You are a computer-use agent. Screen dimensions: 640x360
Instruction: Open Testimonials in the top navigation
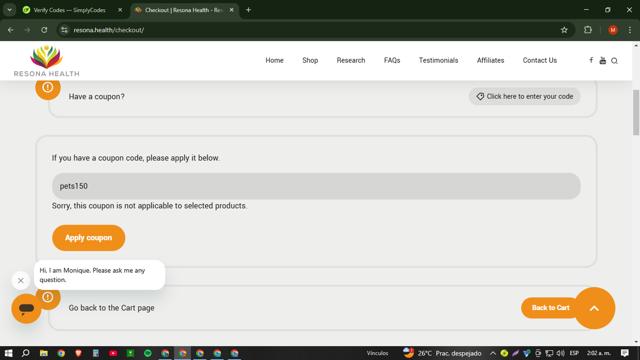(x=438, y=60)
